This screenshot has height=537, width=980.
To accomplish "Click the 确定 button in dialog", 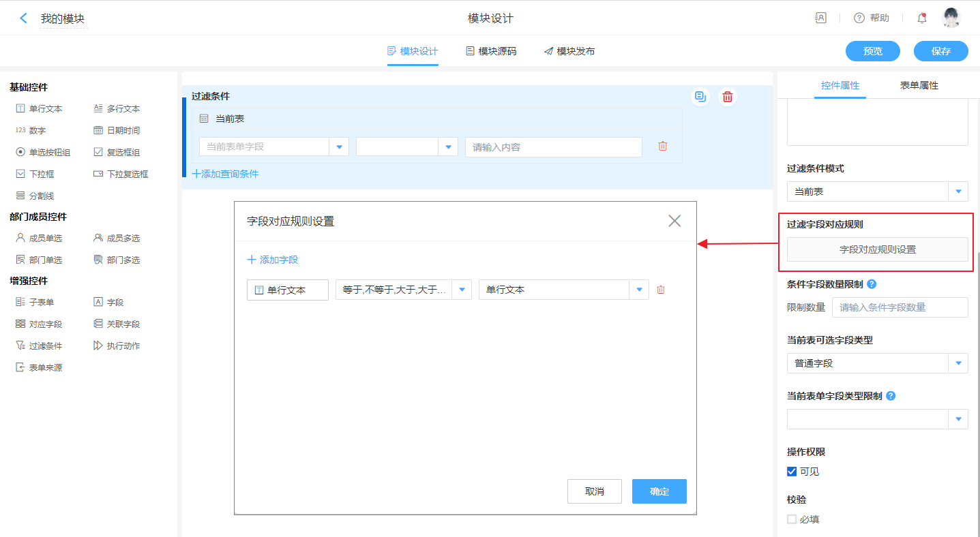I will pyautogui.click(x=659, y=491).
